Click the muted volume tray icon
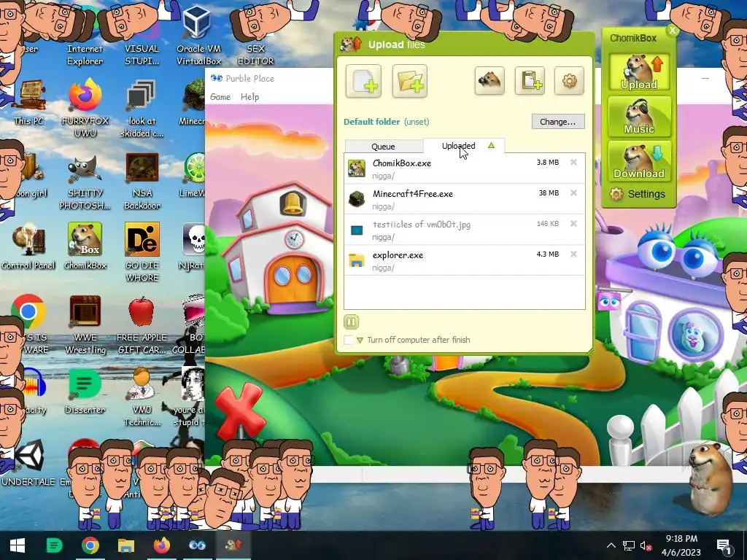The width and height of the screenshot is (747, 560). pyautogui.click(x=646, y=545)
